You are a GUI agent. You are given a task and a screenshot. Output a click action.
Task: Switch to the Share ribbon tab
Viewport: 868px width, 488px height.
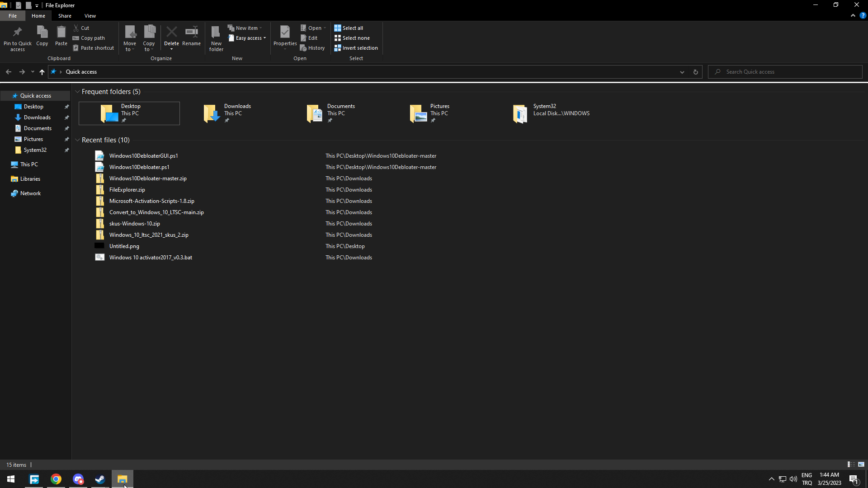[65, 16]
